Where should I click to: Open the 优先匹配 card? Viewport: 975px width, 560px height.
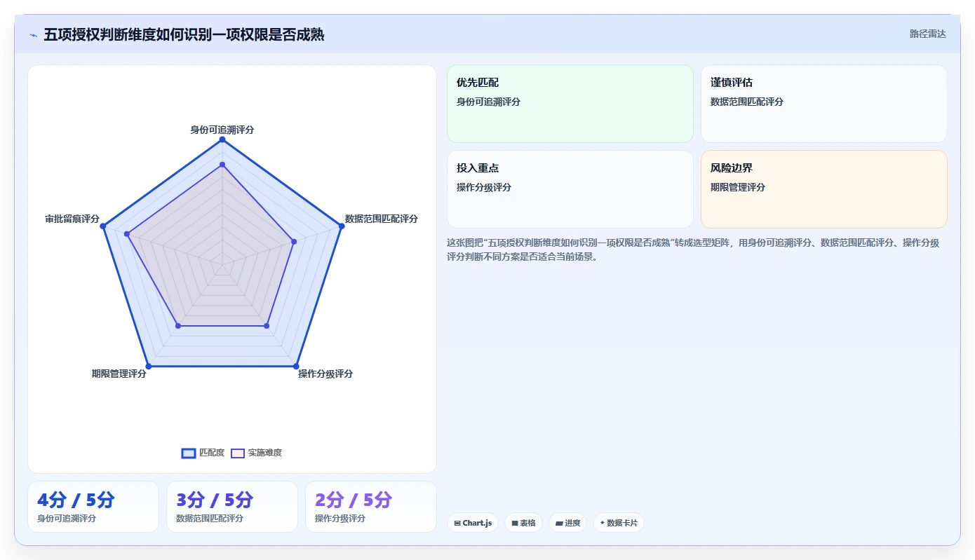[570, 104]
